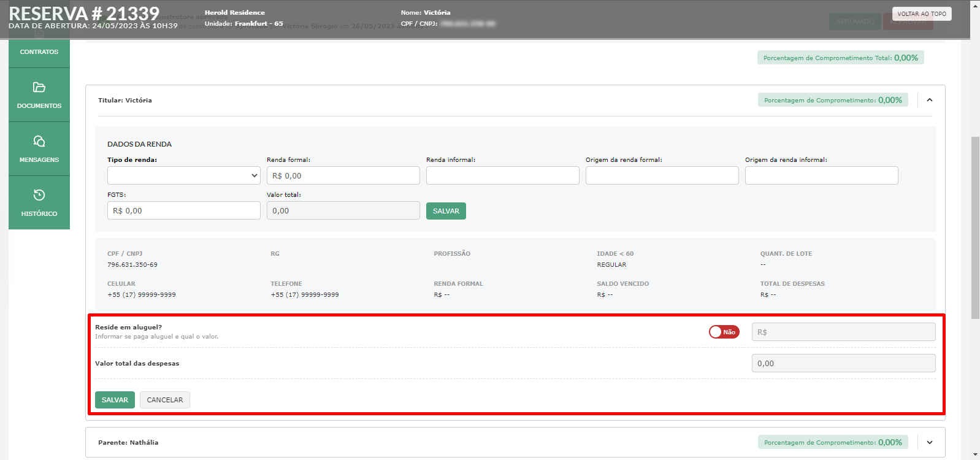Image resolution: width=980 pixels, height=460 pixels.
Task: Save the Dados da Renda section
Action: [446, 211]
